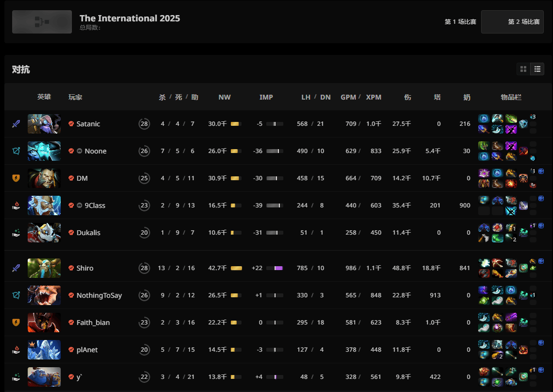Screen dimensions: 553x392
Task: Switch to grid view layout
Action: coord(523,69)
